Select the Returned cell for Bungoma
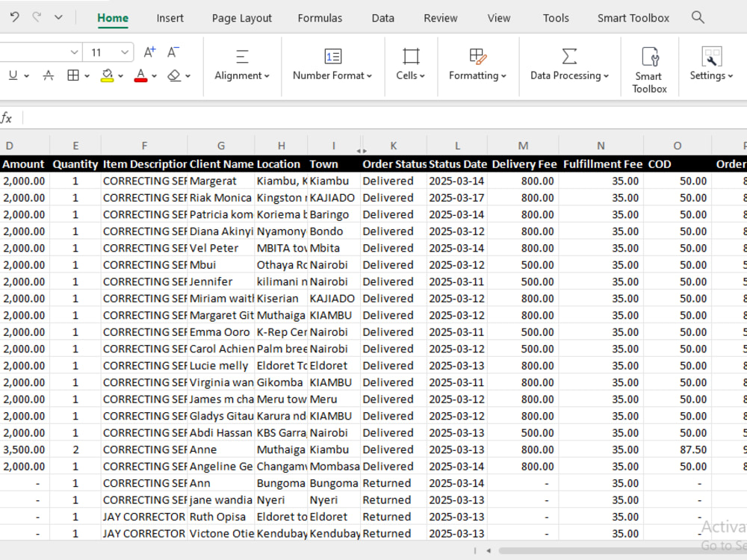Image resolution: width=747 pixels, height=560 pixels. (x=394, y=483)
